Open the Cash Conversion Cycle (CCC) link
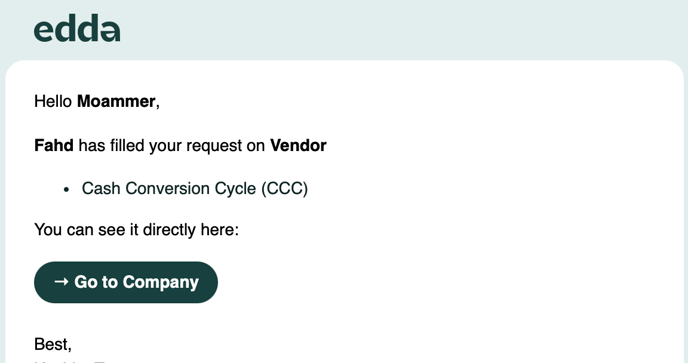Image resolution: width=688 pixels, height=363 pixels. coord(195,188)
